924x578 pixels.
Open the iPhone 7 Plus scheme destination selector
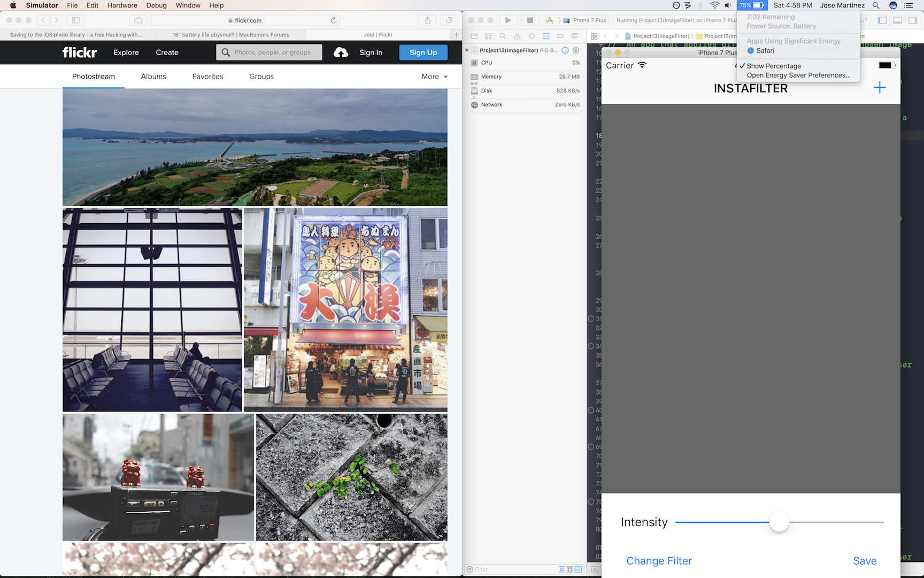[584, 20]
